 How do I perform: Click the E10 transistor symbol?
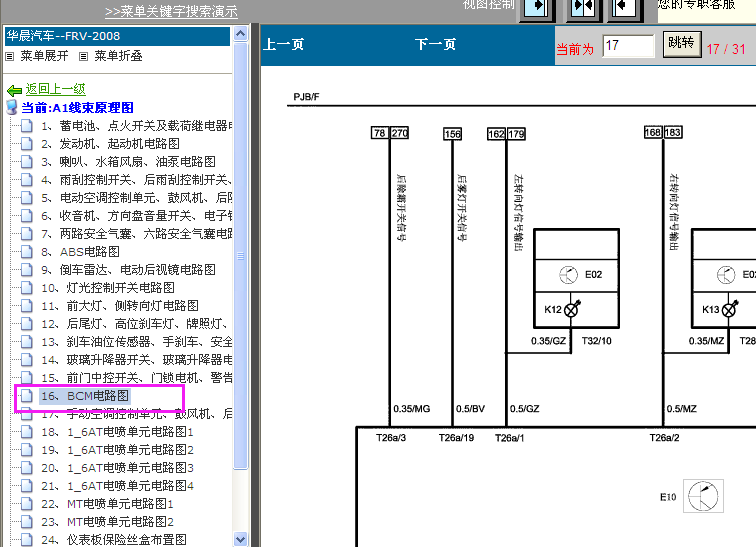tap(703, 496)
